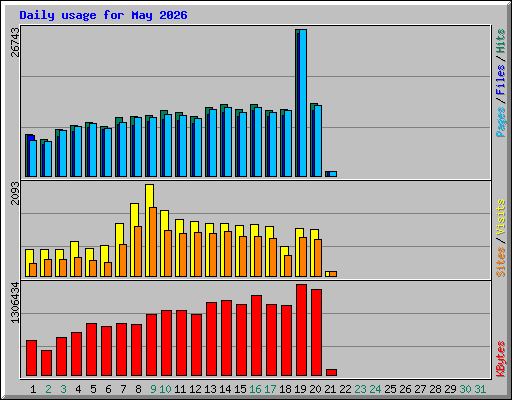Click the Hits legend label
The width and height of the screenshot is (512, 400).
pyautogui.click(x=500, y=41)
